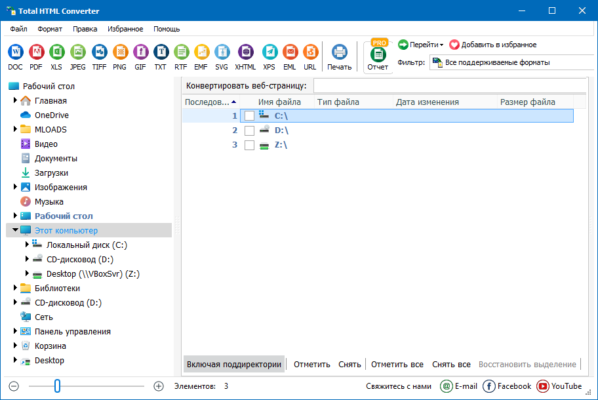
Task: Select Музыка in the folder tree
Action: [49, 201]
